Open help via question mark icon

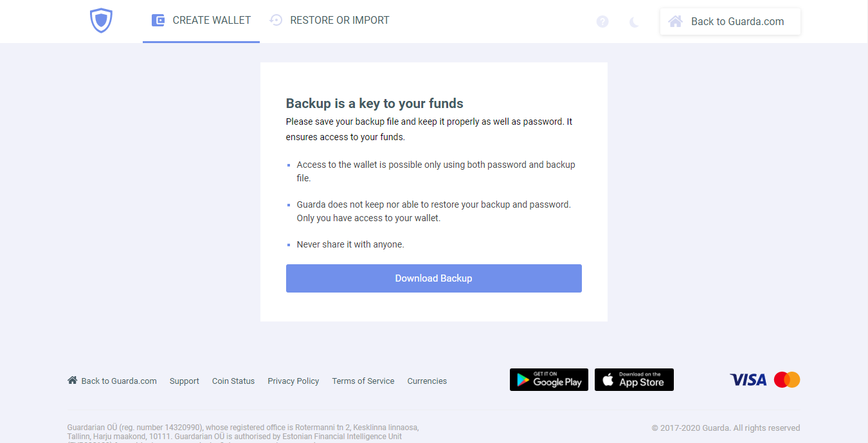click(602, 22)
